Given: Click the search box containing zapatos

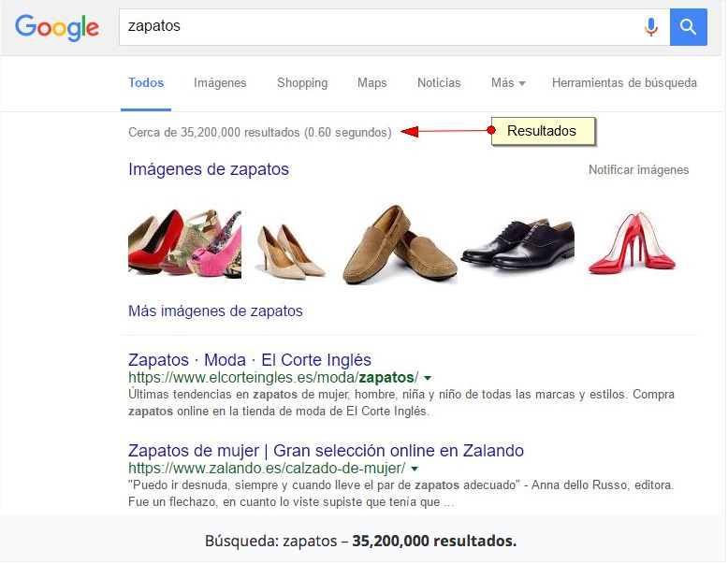Looking at the screenshot, I should click(x=374, y=27).
